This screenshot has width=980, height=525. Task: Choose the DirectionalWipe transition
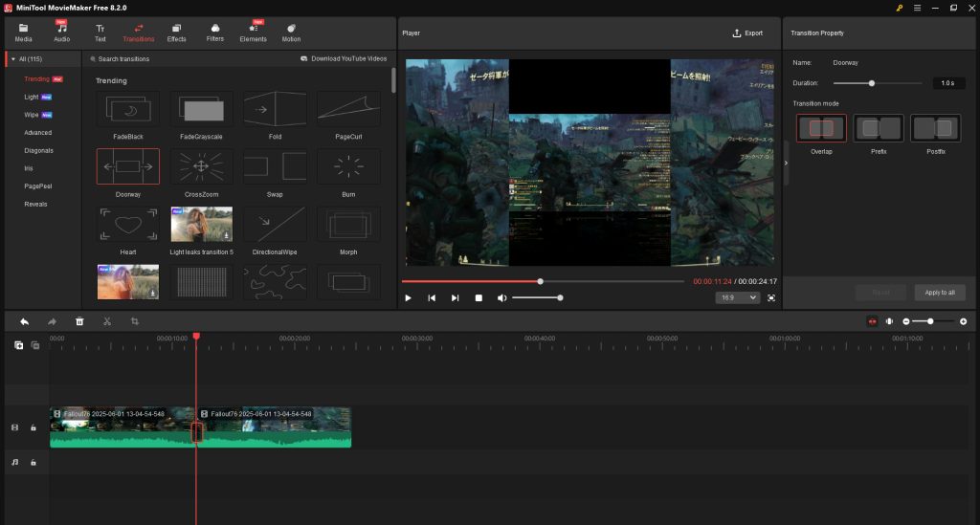[275, 224]
